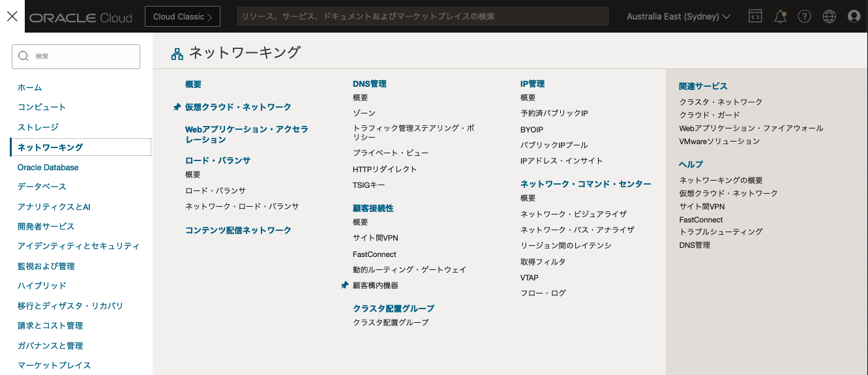Unpin 顧客構内機器 using its pin icon

(x=344, y=286)
